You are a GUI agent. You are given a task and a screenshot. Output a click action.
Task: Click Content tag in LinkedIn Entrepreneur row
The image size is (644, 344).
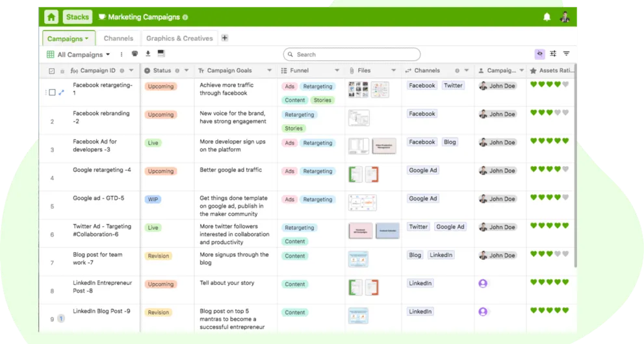(294, 284)
